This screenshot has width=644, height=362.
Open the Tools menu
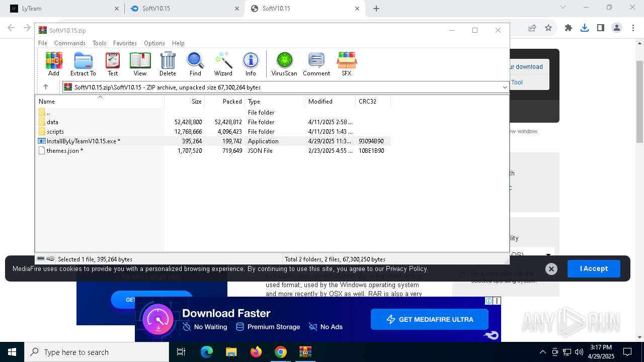(99, 43)
